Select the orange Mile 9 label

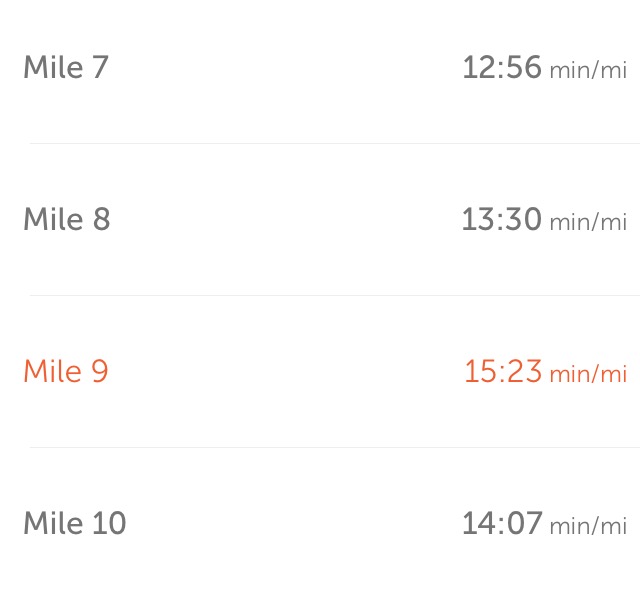pos(66,371)
